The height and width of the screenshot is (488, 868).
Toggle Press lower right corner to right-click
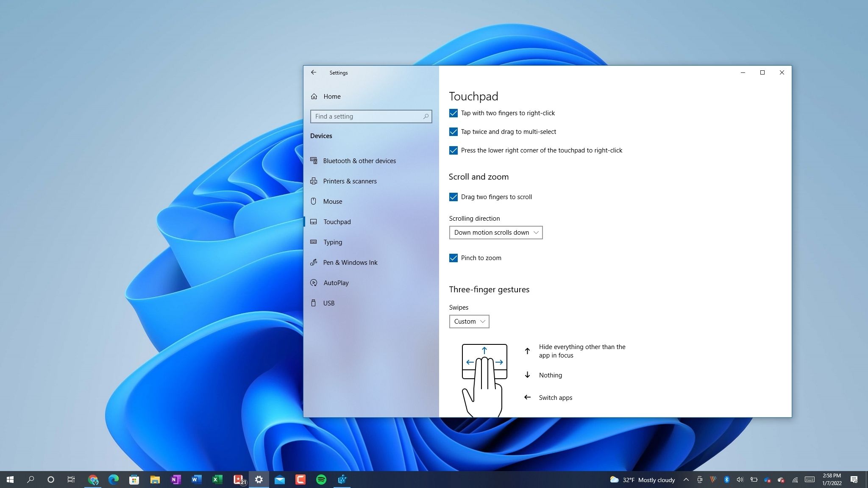[453, 150]
